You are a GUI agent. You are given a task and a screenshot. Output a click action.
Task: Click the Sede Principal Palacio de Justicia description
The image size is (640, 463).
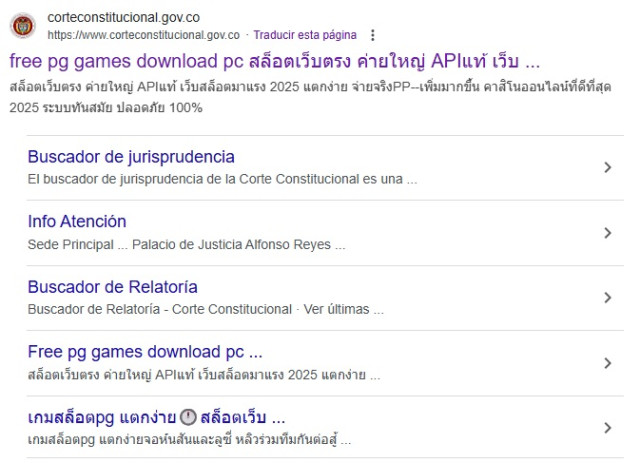pos(186,245)
